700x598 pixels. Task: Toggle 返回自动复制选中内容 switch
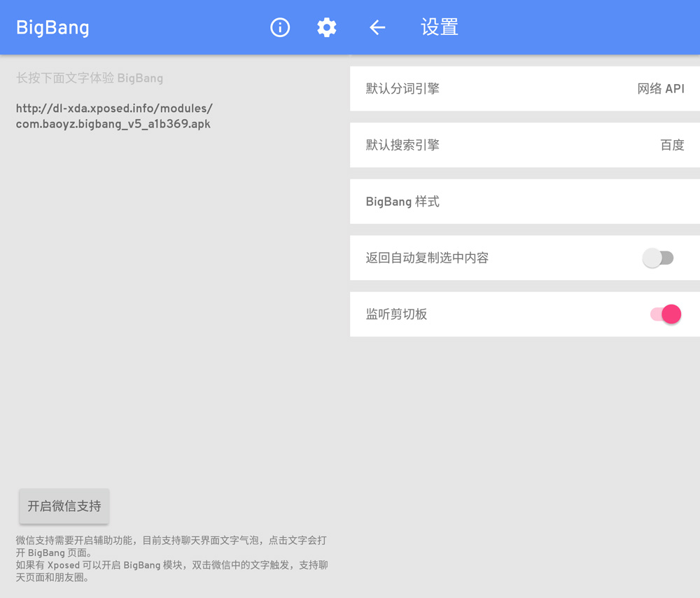tap(658, 258)
